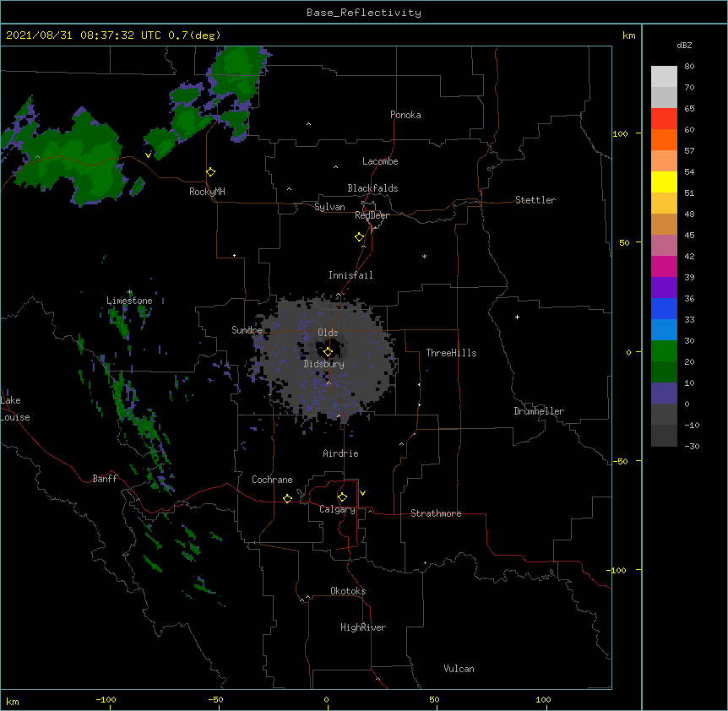Click the Okotoks town label
This screenshot has width=728, height=711.
point(348,591)
